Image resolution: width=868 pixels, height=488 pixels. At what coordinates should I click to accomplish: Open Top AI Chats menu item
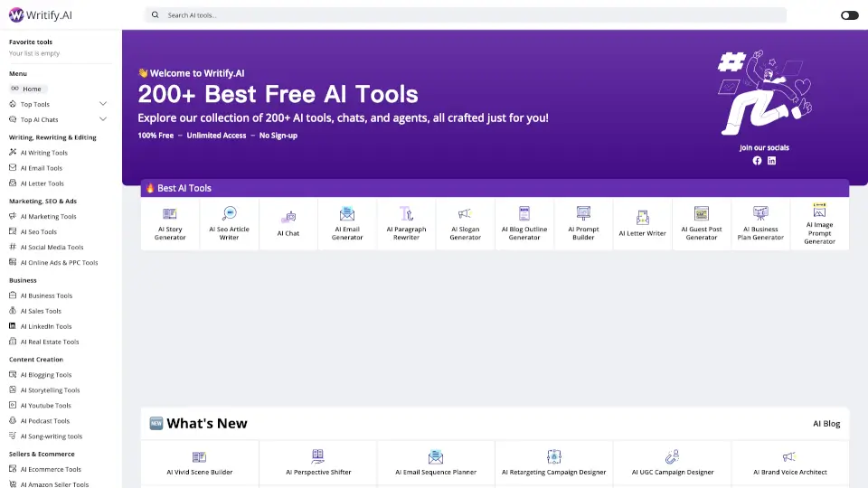coord(39,119)
